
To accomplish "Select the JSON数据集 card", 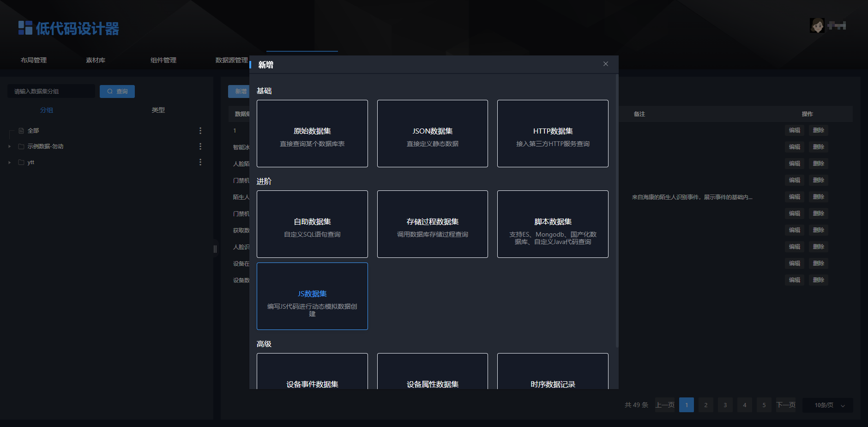I will [x=433, y=134].
